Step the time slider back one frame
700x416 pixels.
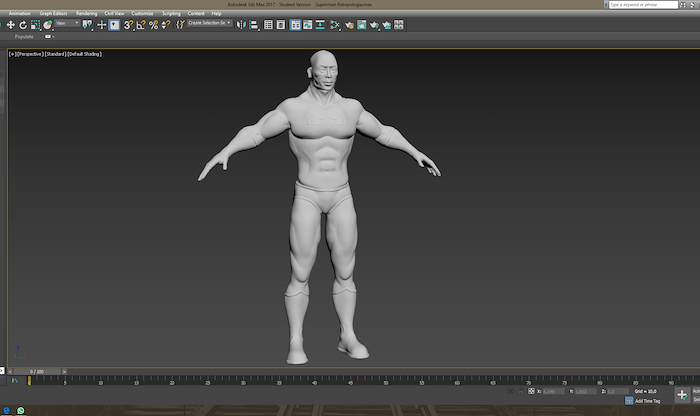[x=10, y=371]
